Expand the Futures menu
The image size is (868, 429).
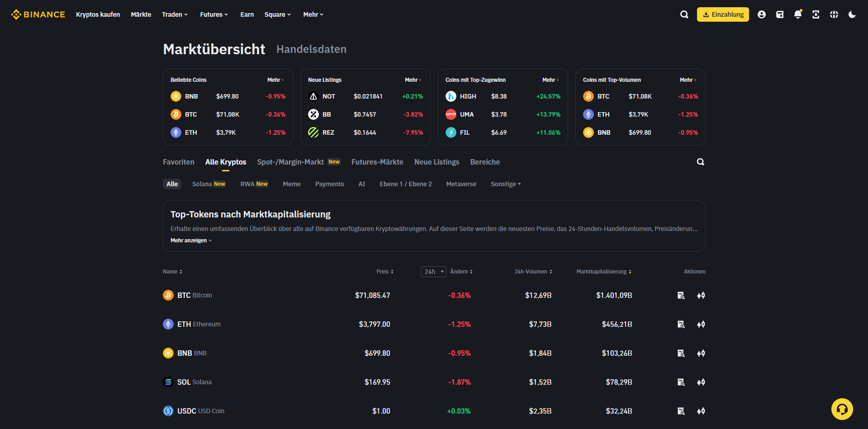click(x=214, y=14)
